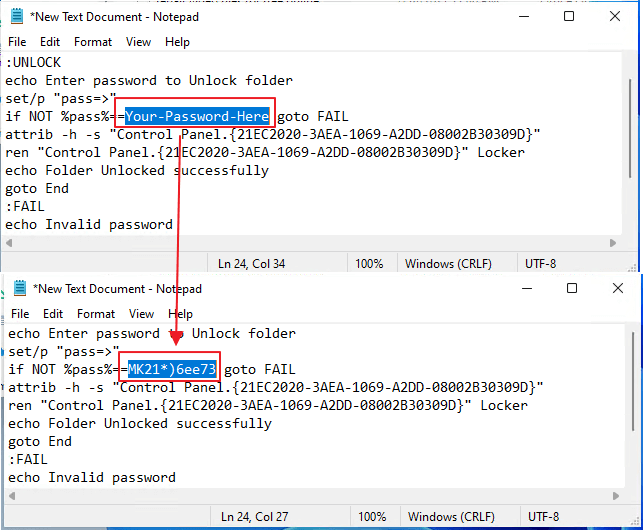Open the File menu in the upper Notepad

pyautogui.click(x=17, y=42)
